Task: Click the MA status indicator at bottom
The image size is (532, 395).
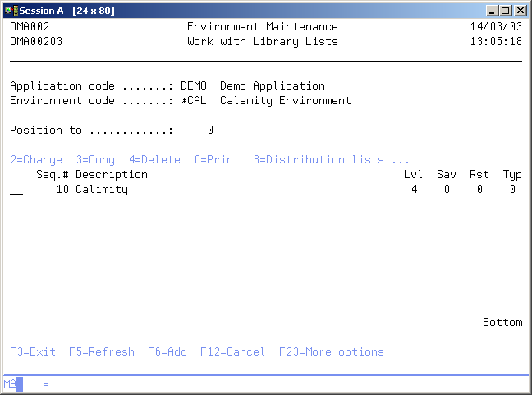Action: pos(10,384)
